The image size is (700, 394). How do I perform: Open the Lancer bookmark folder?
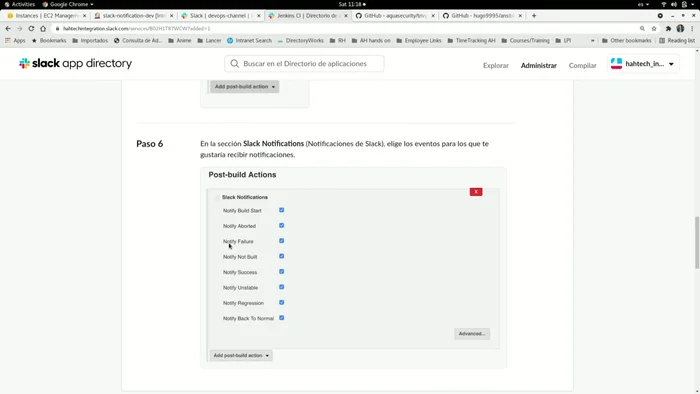209,41
